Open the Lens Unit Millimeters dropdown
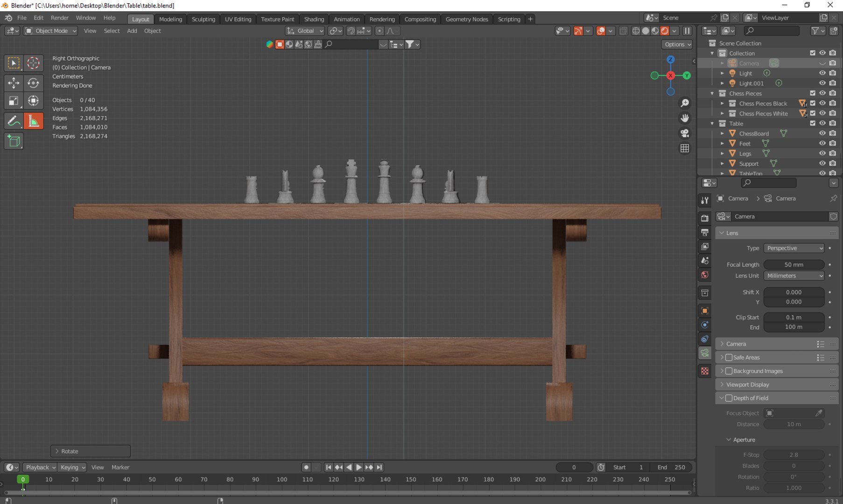 click(794, 276)
